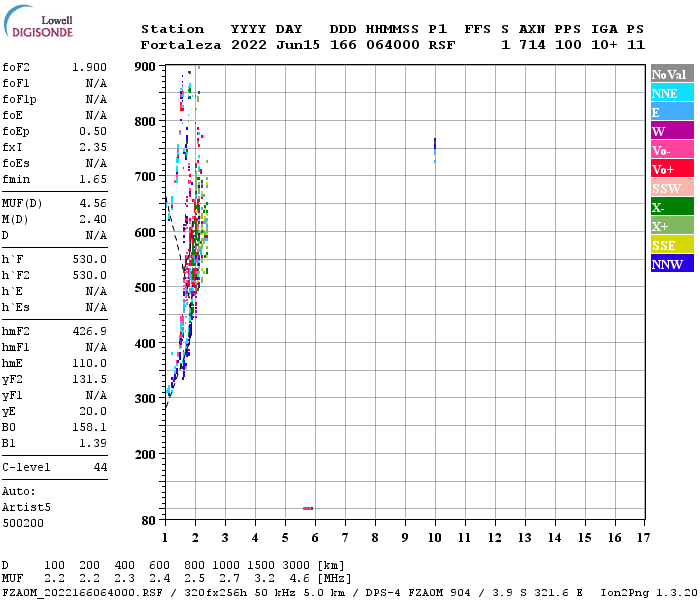Click the AXN value 714
Viewport: 700px width, 600px height.
(532, 45)
